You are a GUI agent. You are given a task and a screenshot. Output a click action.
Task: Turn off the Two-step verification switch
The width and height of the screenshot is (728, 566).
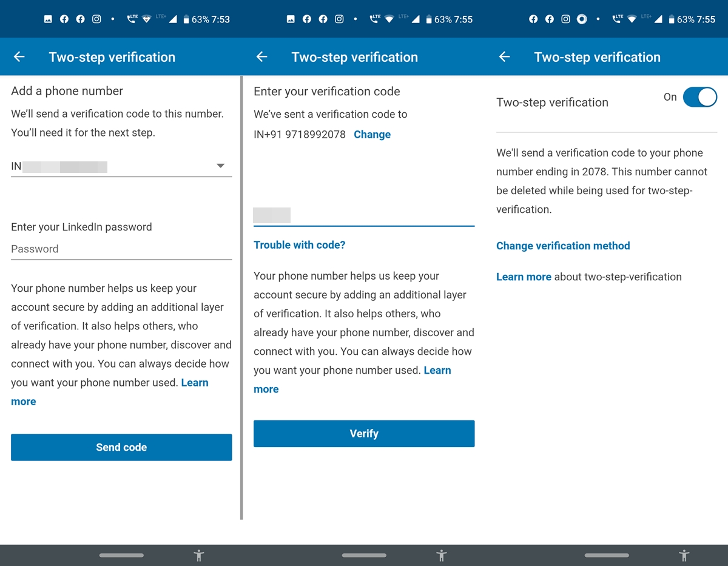(700, 97)
